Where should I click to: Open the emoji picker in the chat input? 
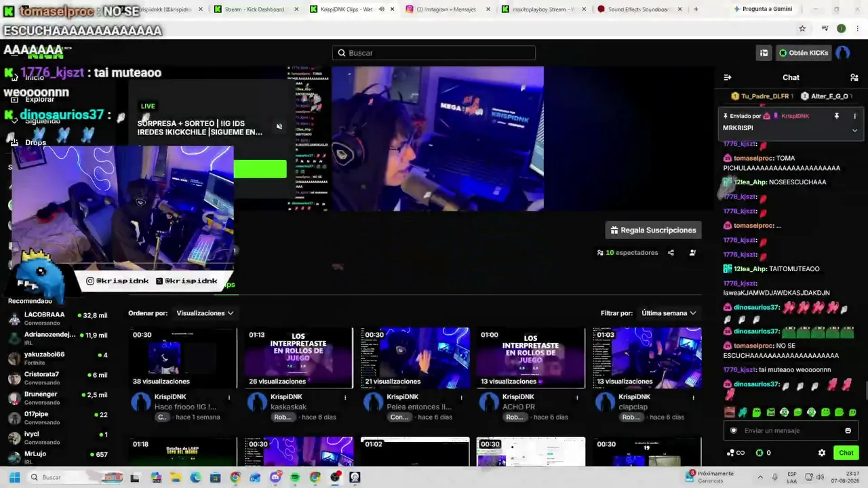tap(848, 430)
